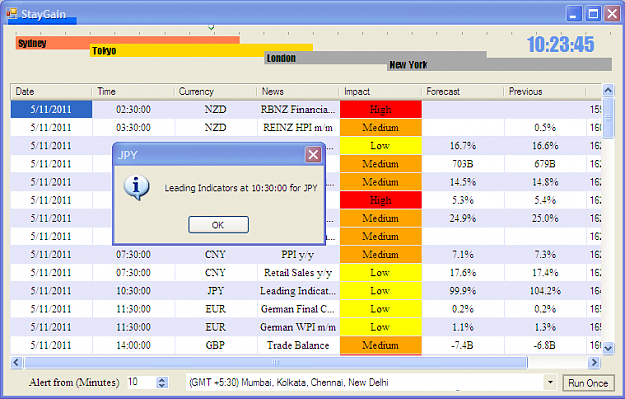Screen dimensions: 625x399
Task: Sort by the Currency column header
Action: point(215,92)
